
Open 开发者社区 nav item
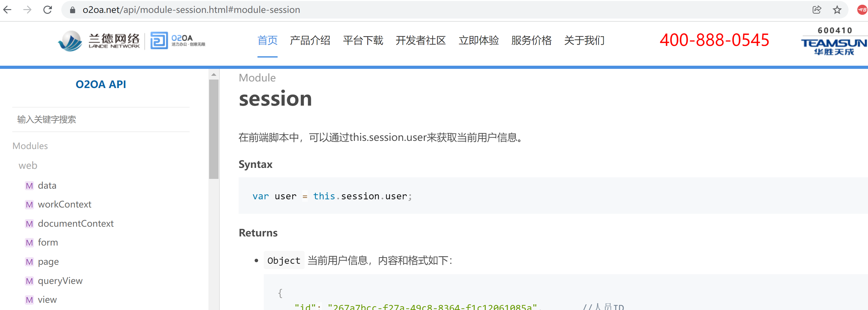pos(421,41)
